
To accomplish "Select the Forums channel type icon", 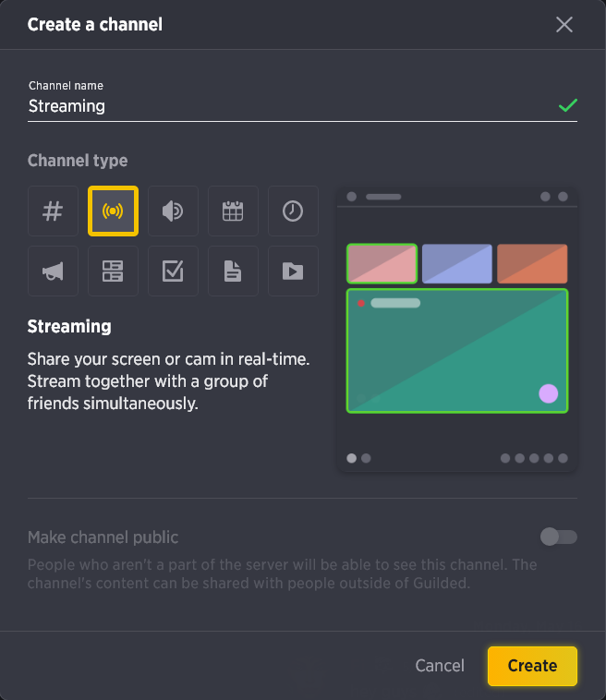I will coord(113,271).
